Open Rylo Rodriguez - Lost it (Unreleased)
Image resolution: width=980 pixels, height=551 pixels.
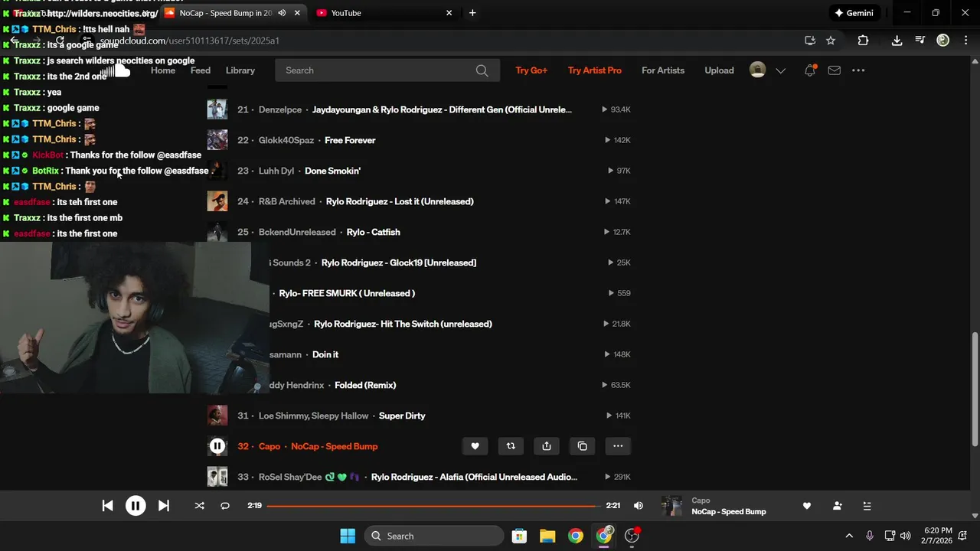(400, 201)
